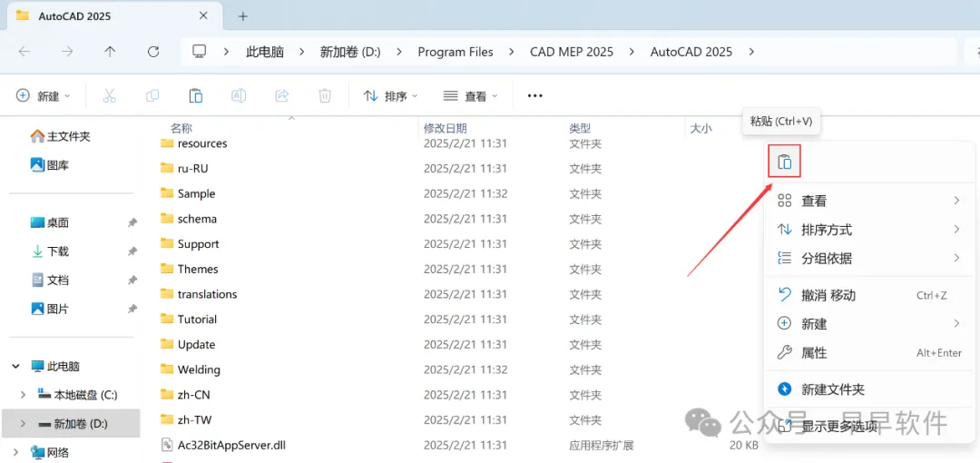Open the 新建 dropdown in toolbar

44,95
